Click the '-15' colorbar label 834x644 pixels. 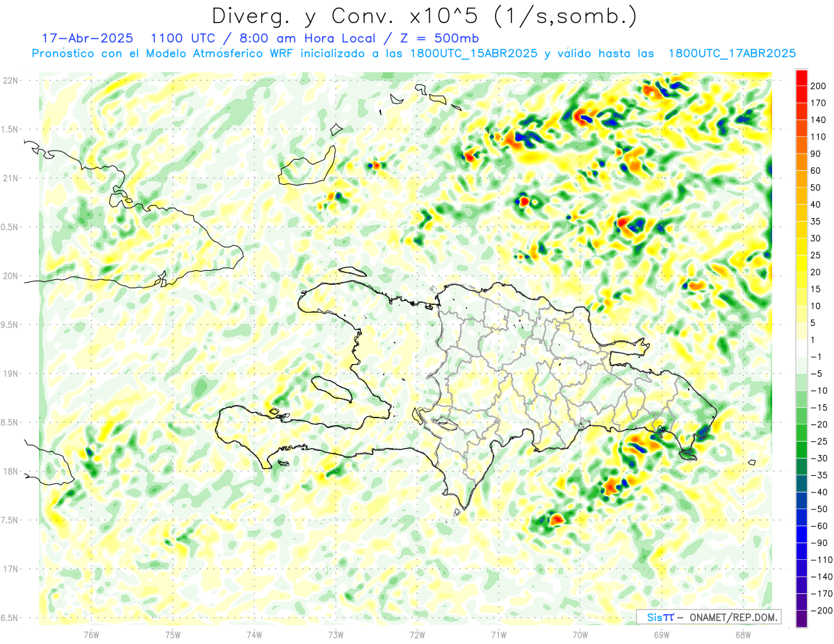[820, 407]
